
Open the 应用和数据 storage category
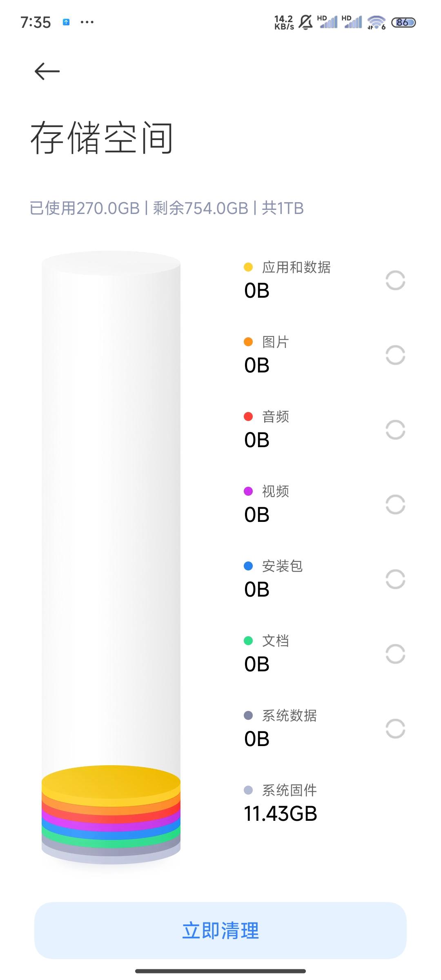325,280
